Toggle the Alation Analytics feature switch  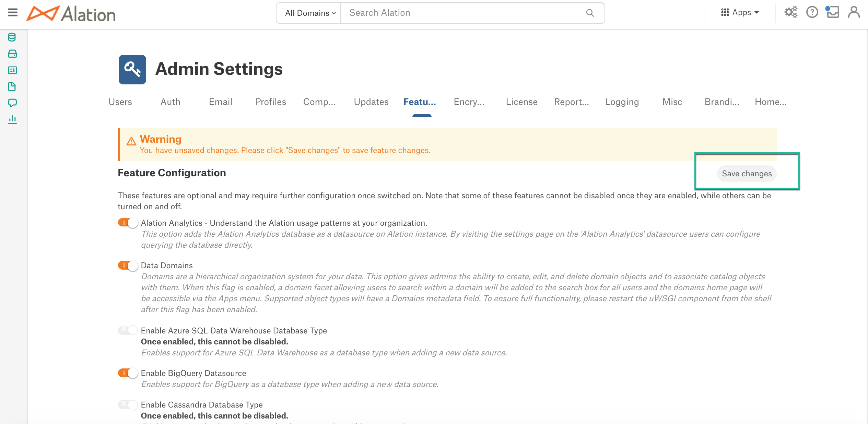point(128,223)
